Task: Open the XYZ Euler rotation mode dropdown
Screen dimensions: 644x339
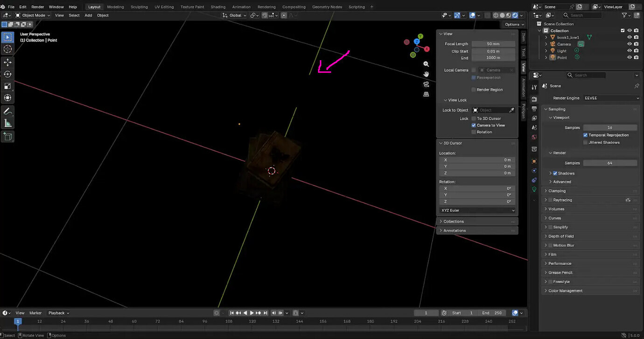Action: pos(477,210)
